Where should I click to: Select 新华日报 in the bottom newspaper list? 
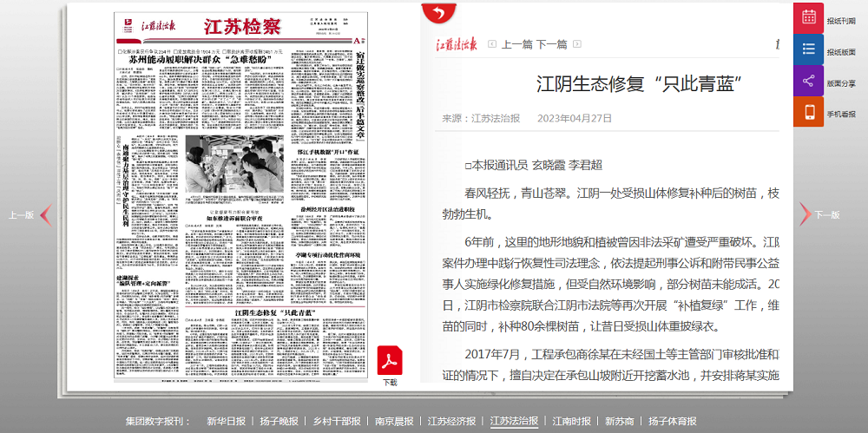(x=226, y=421)
